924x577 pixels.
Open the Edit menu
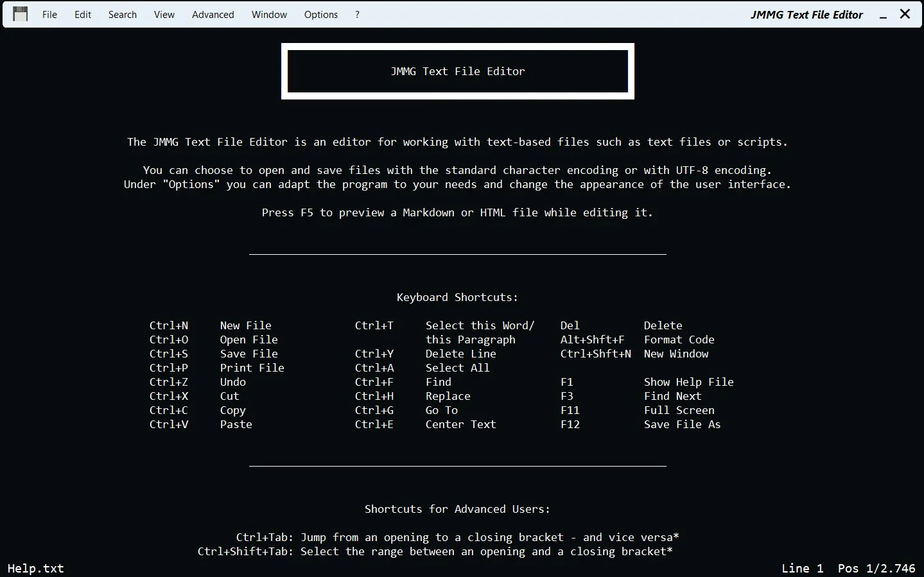83,14
